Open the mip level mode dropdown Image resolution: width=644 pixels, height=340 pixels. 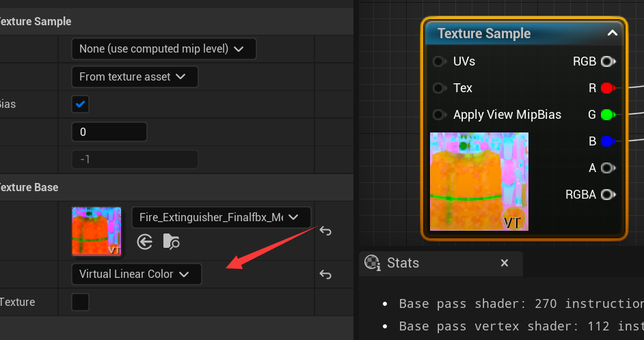[x=163, y=49]
